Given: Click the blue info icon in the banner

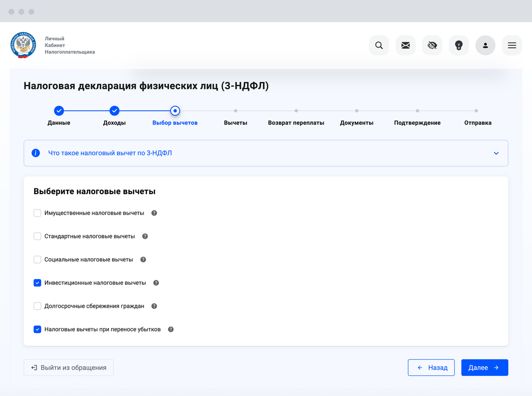Looking at the screenshot, I should coord(36,153).
